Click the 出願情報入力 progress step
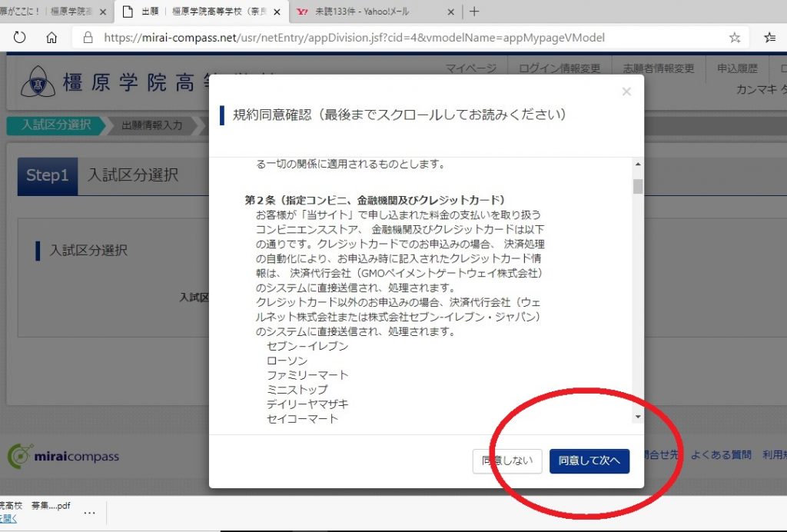The height and width of the screenshot is (532, 787). 152,125
